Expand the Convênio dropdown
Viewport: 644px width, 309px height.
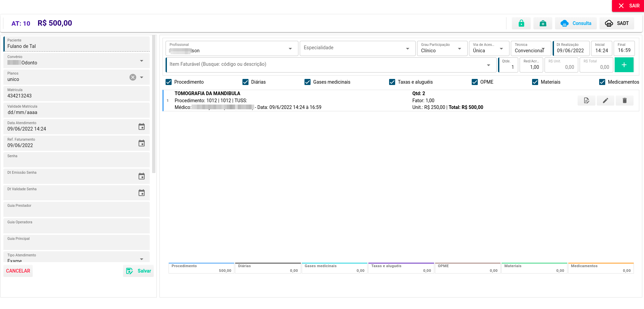click(x=142, y=61)
